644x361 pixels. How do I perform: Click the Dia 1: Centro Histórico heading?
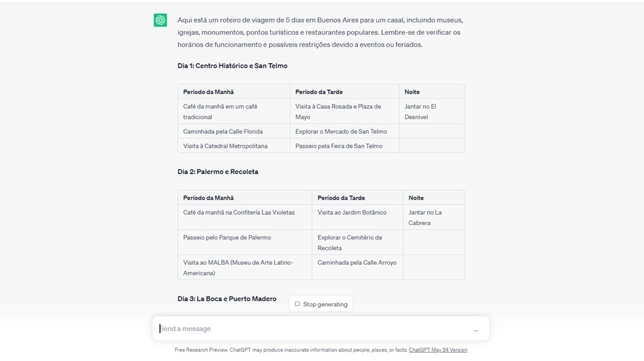pos(232,66)
